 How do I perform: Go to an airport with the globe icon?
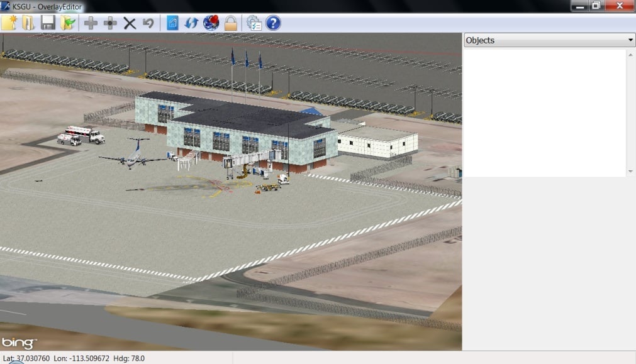pos(211,23)
